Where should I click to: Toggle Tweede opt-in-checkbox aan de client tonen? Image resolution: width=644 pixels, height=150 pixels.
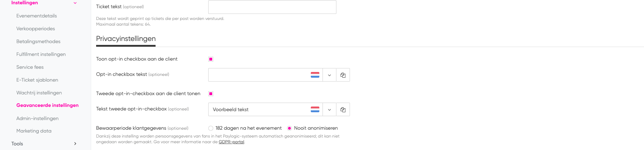(x=211, y=94)
